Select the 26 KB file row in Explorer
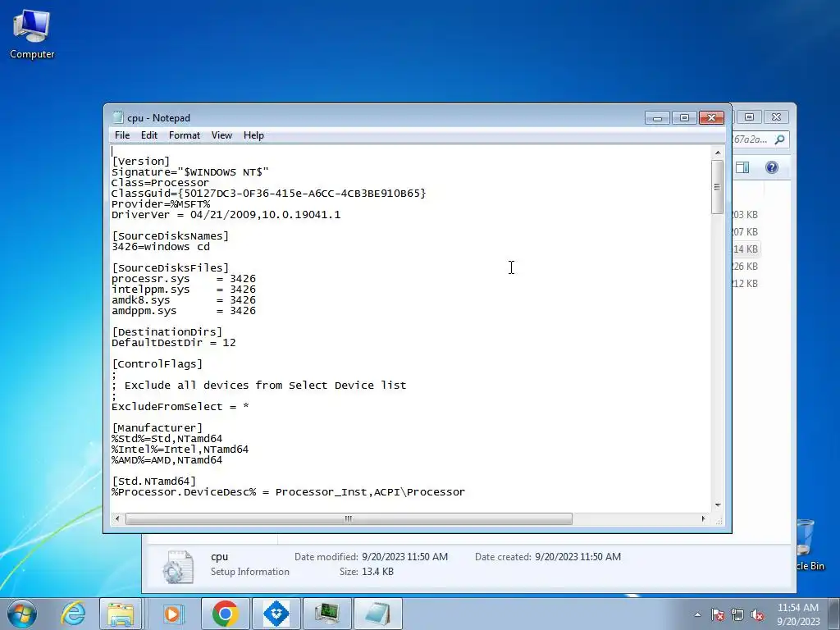The height and width of the screenshot is (630, 840). click(746, 267)
